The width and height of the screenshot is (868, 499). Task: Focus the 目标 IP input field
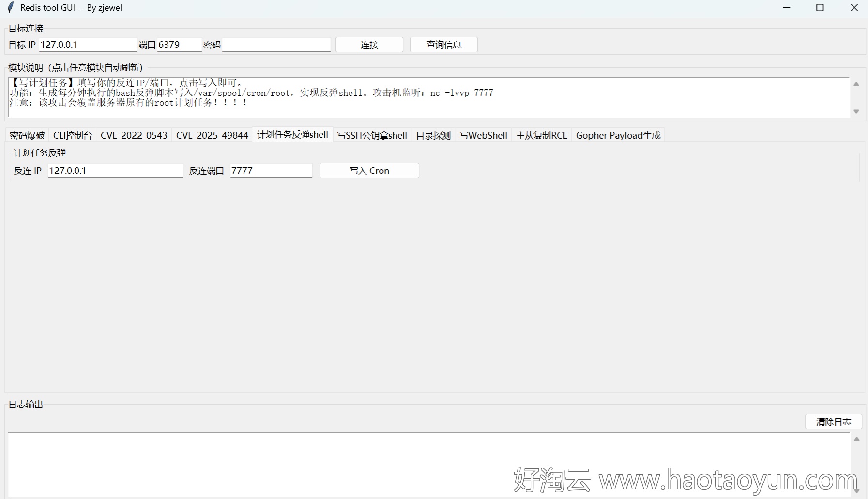[88, 45]
